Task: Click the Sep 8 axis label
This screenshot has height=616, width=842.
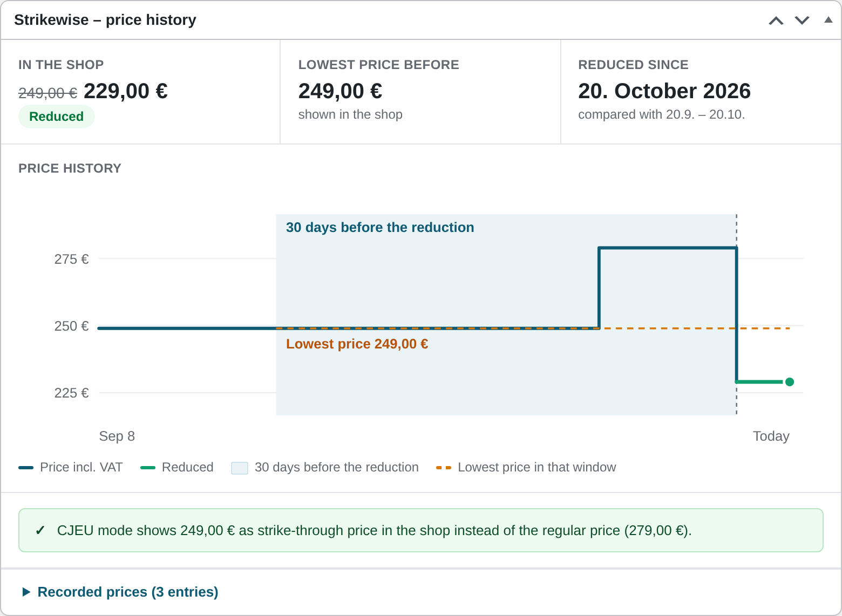Action: pyautogui.click(x=117, y=436)
